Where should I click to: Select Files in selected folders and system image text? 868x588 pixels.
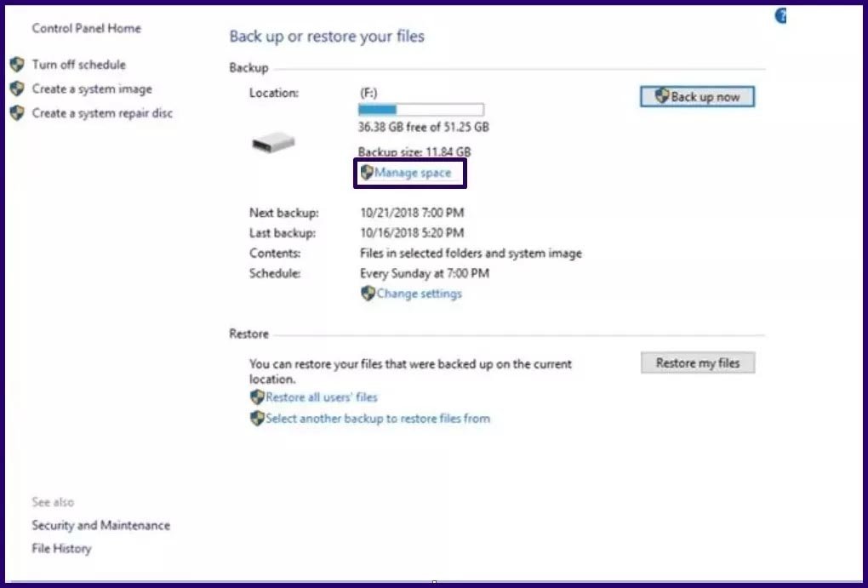tap(471, 254)
